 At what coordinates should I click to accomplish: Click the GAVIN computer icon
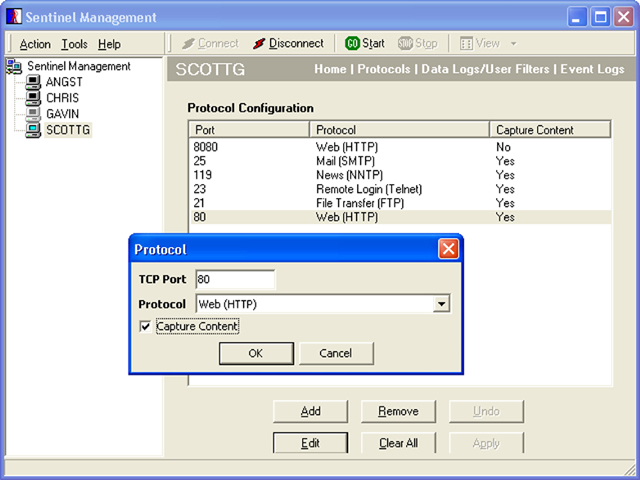click(x=33, y=114)
